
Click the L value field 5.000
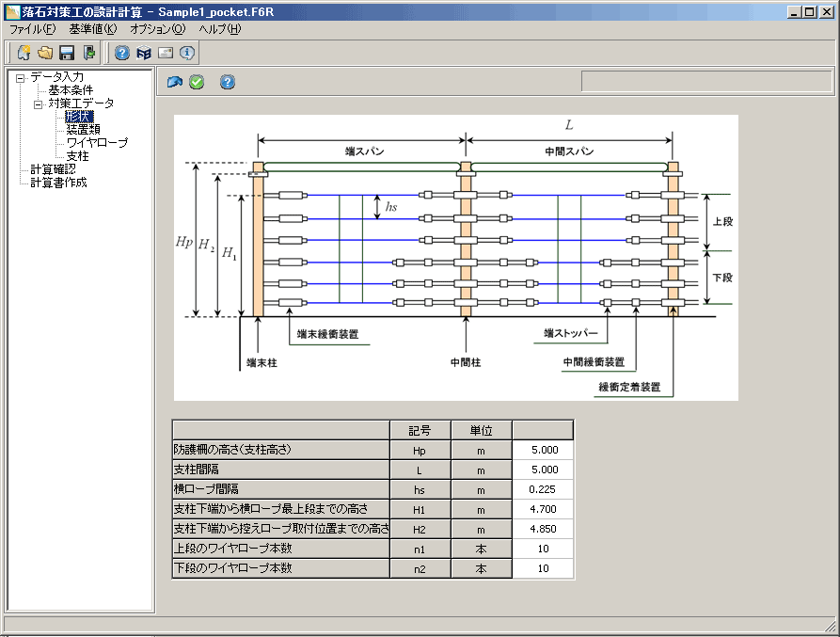(x=543, y=470)
